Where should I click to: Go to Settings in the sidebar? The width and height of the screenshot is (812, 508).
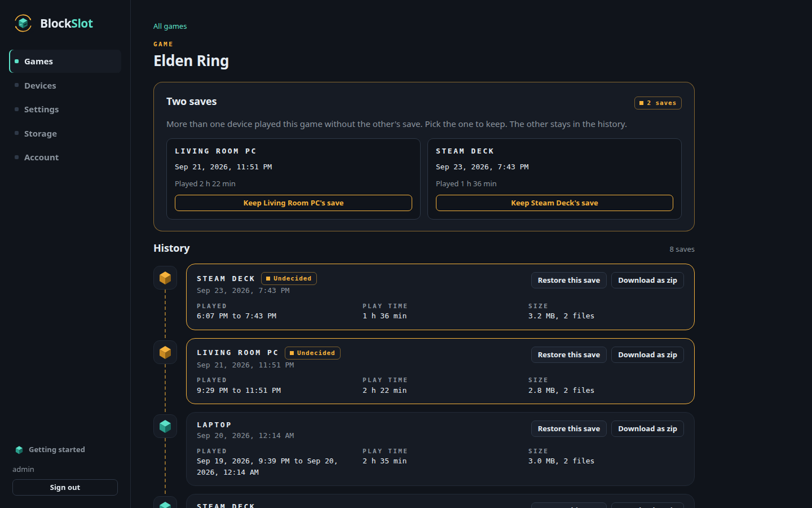click(x=65, y=110)
